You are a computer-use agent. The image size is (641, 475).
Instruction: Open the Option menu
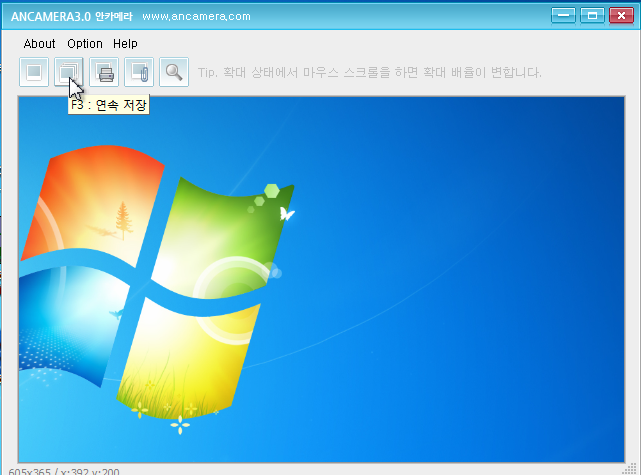(85, 44)
